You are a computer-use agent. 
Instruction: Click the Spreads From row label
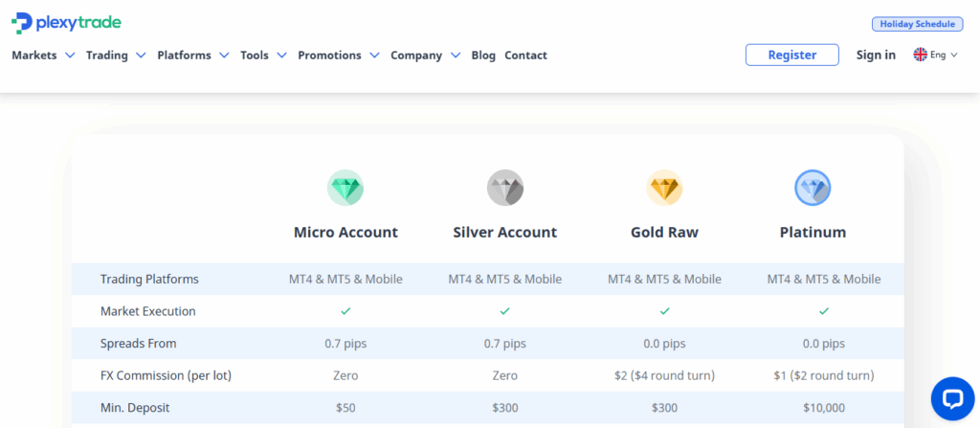pyautogui.click(x=138, y=344)
